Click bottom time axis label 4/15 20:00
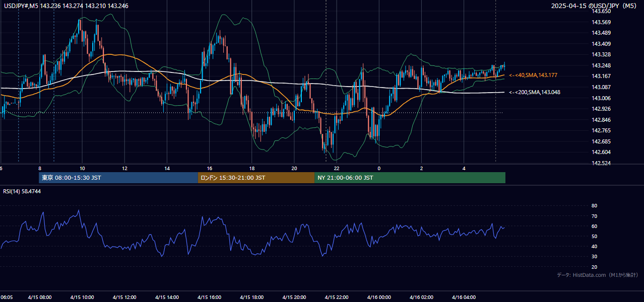This screenshot has height=302, width=644. (x=294, y=297)
